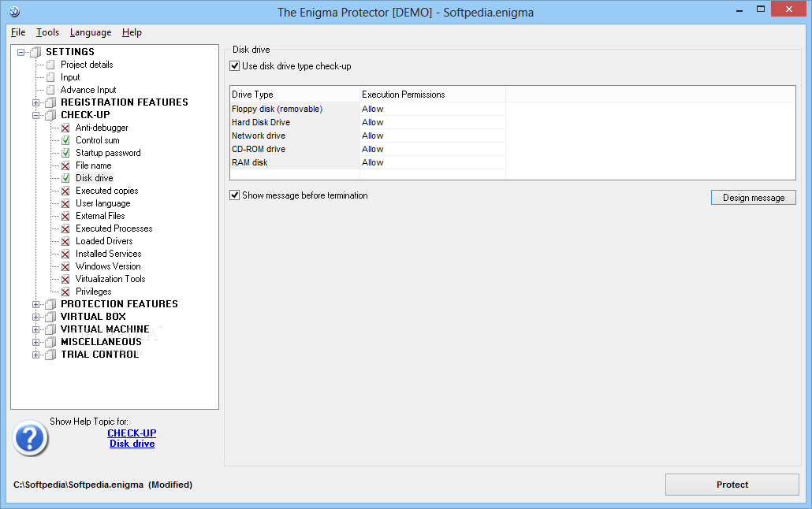Click the green check icon beside Disk drive
The image size is (812, 509).
[x=65, y=178]
